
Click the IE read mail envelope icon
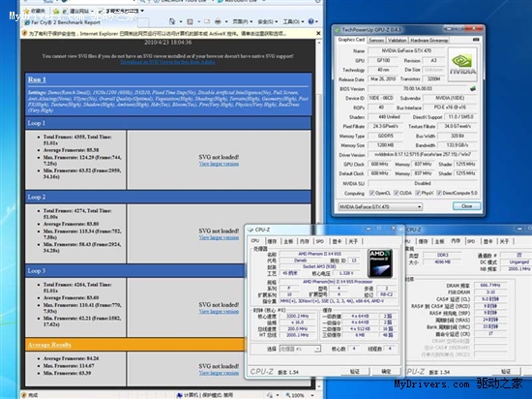pyautogui.click(x=207, y=21)
